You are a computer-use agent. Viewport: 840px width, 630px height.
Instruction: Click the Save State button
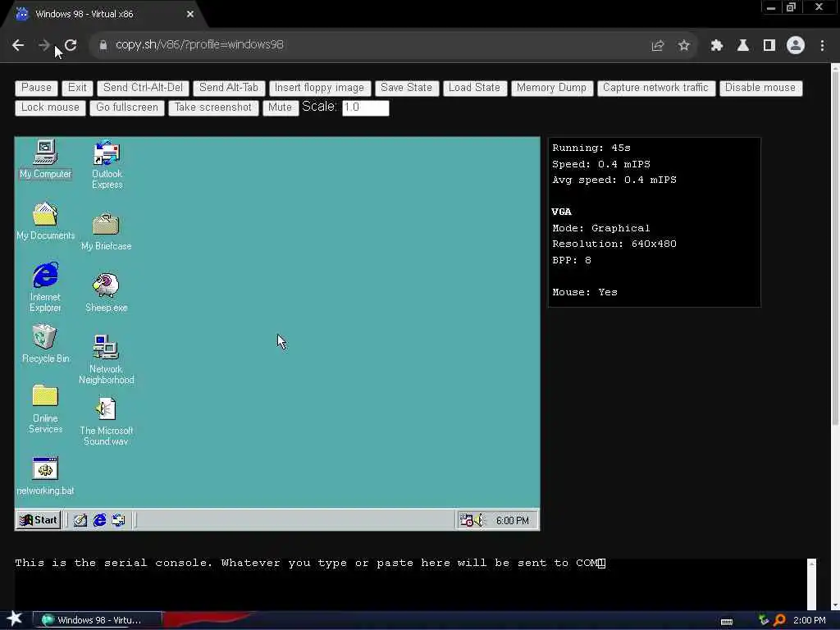(407, 88)
